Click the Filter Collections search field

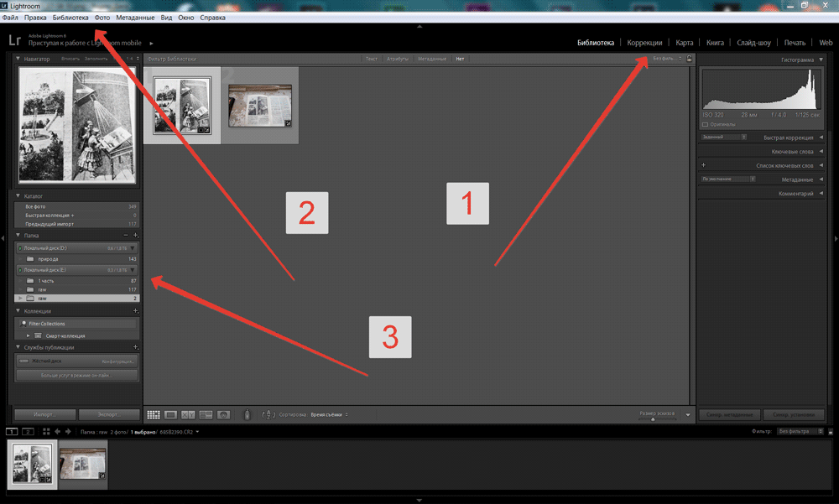tap(77, 324)
